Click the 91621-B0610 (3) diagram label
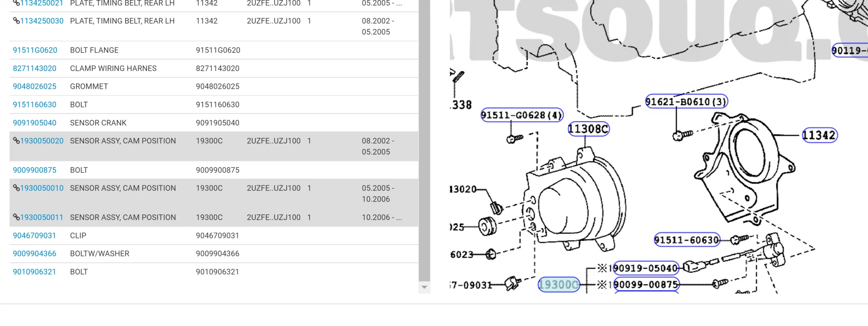Screen dimensions: 868x326 pos(686,102)
